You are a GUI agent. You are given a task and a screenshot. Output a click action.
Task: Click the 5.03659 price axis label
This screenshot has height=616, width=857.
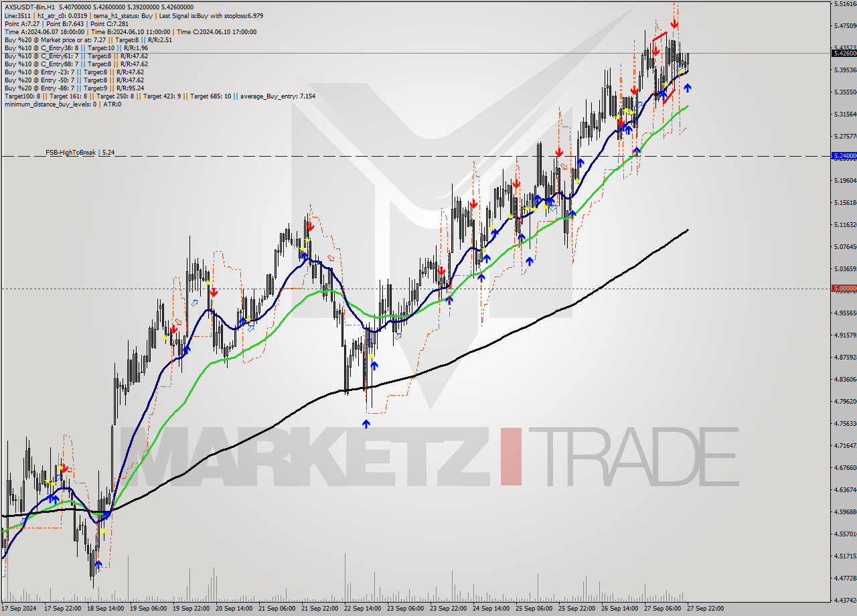pos(844,268)
